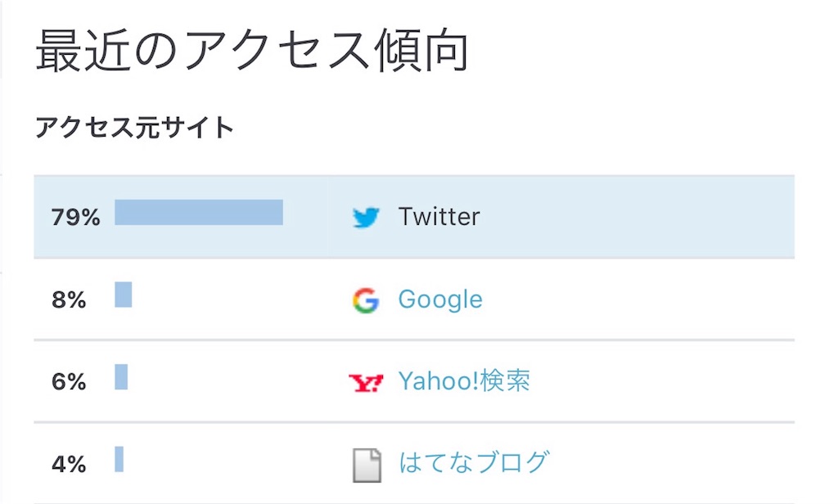The width and height of the screenshot is (838, 504).
Task: Click the 8% percentage value
Action: tap(69, 299)
